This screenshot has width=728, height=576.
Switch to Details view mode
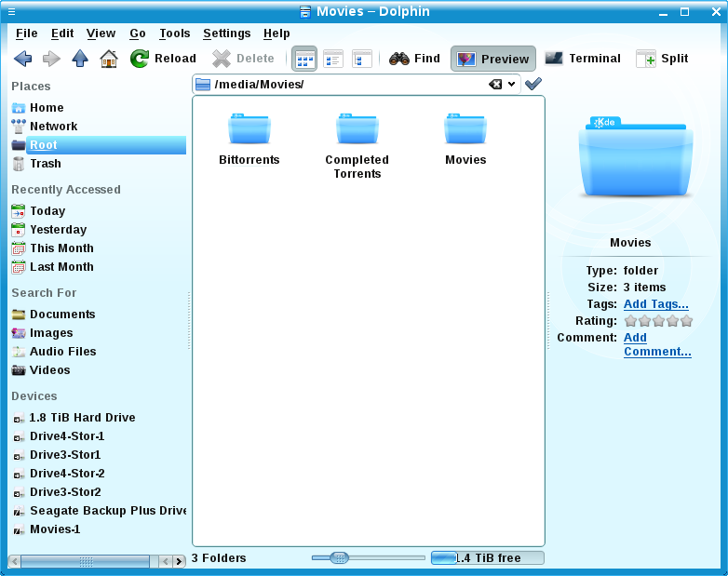point(333,59)
